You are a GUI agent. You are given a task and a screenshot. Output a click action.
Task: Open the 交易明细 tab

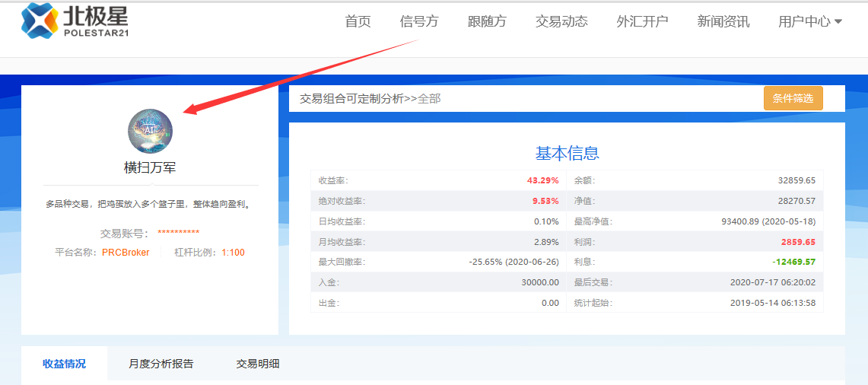(258, 364)
